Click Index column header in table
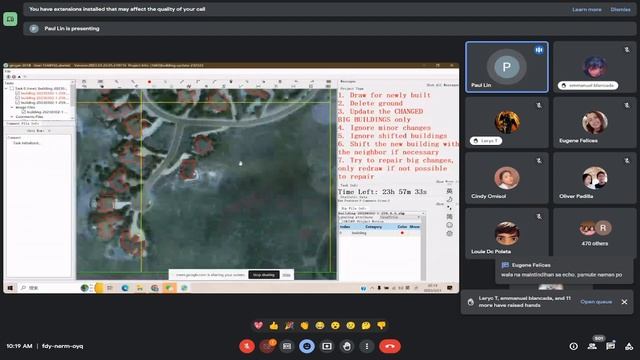The width and height of the screenshot is (640, 360). [x=345, y=227]
